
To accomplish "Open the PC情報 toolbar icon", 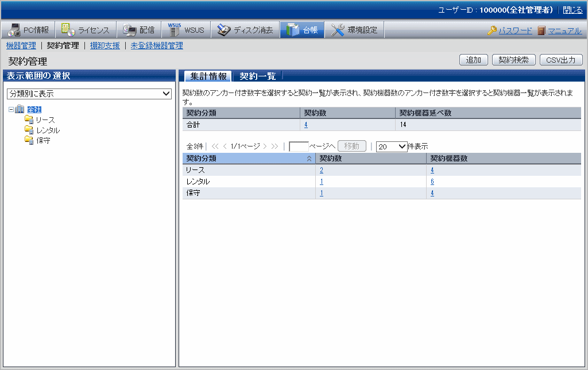I will [x=15, y=30].
